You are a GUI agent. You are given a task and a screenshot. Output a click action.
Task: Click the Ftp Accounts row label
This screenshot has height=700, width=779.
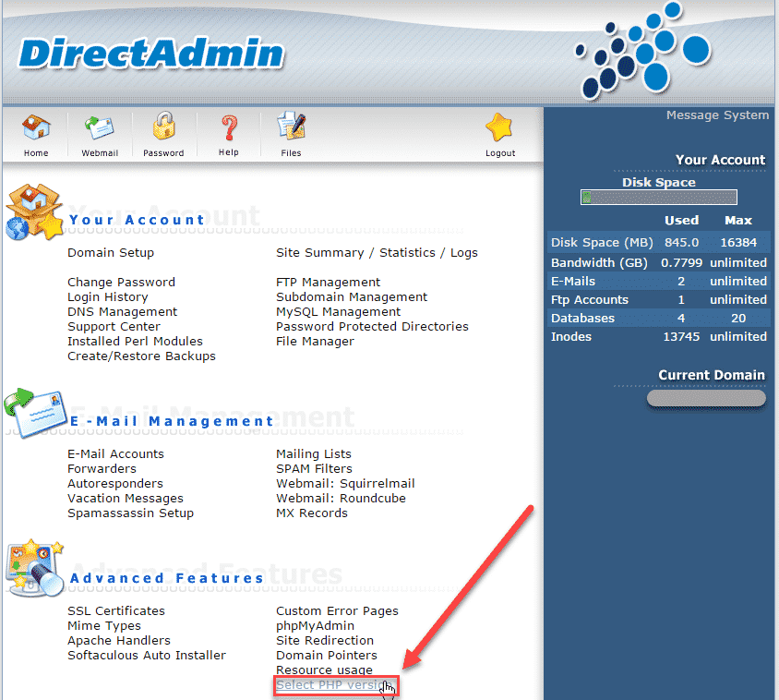point(590,300)
